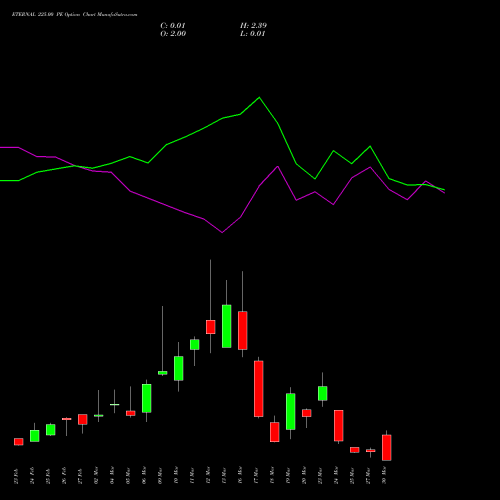Click the 06 Mar date label

pyautogui.click(x=144, y=475)
